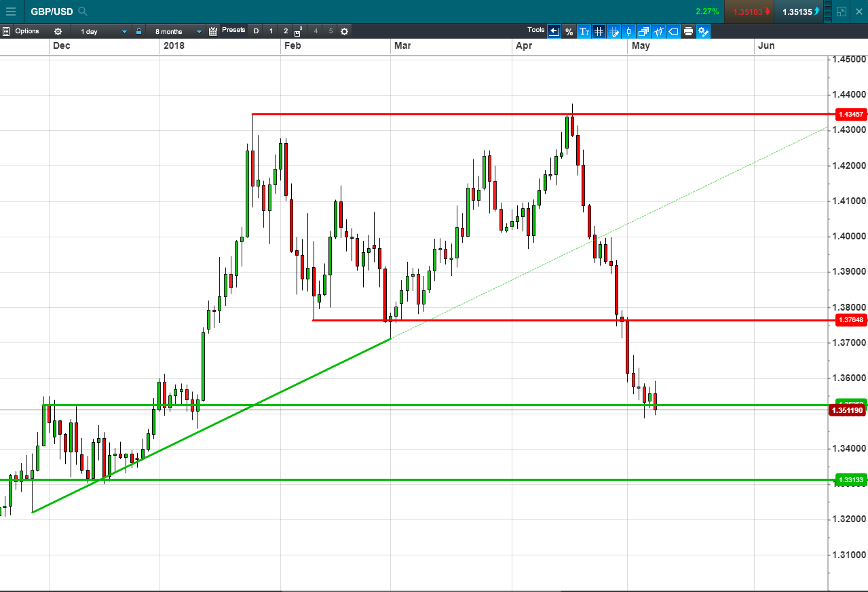Click the search icon beside GBP/USD

tap(83, 12)
